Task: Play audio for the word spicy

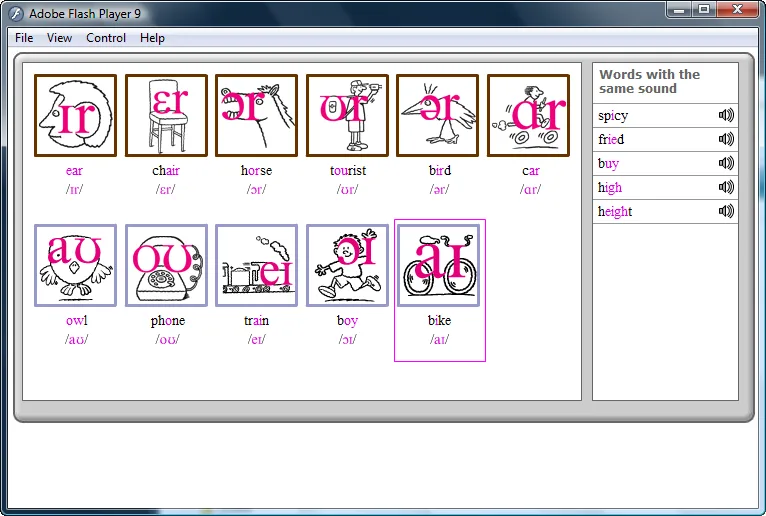Action: point(726,115)
